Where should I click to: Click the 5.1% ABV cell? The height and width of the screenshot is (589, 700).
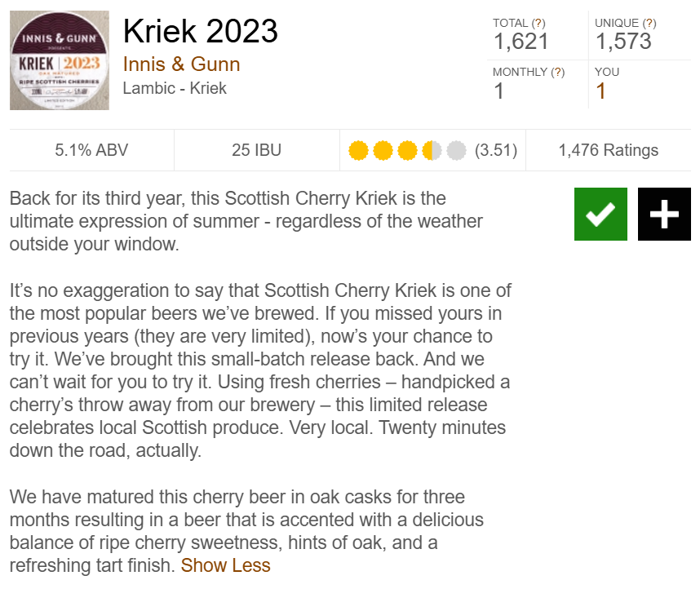(91, 151)
